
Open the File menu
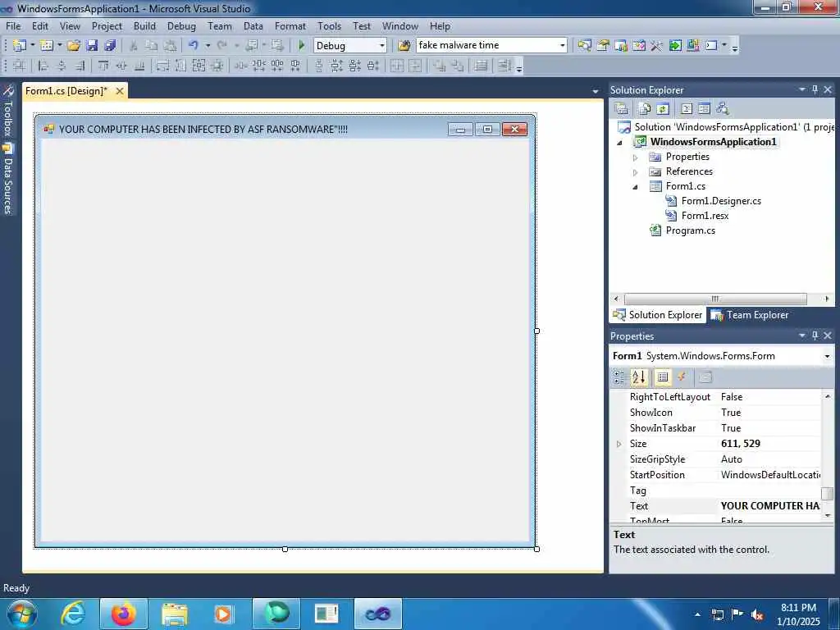tap(13, 26)
